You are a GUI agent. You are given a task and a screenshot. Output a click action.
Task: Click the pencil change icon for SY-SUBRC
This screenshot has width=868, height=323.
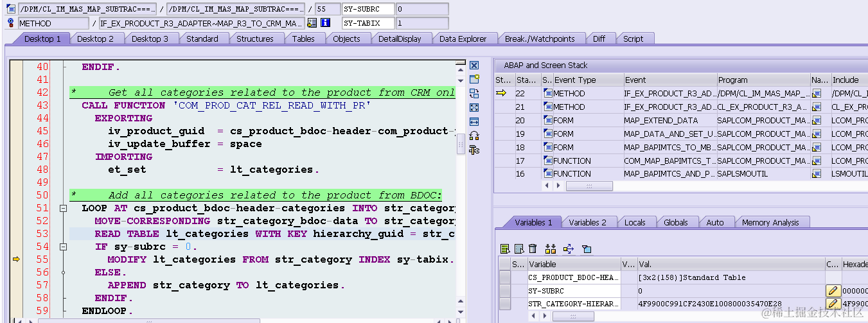pos(833,291)
